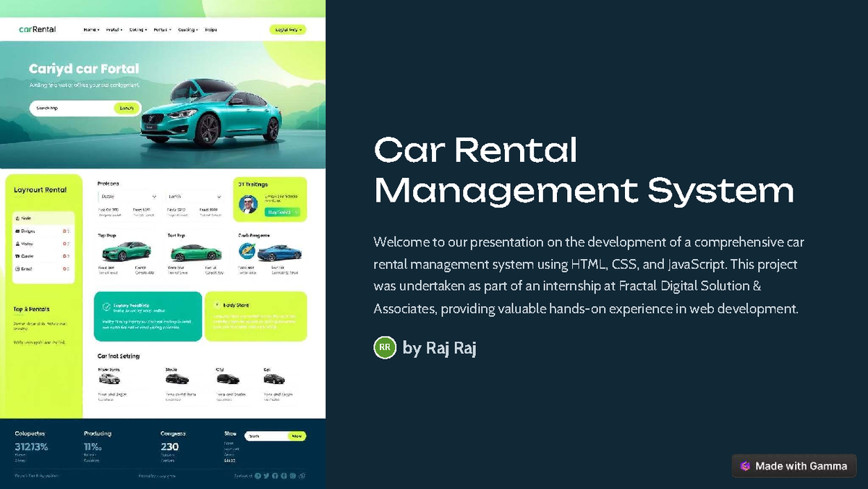Open the Home menu in the mockup navbar
868x489 pixels.
tap(91, 30)
